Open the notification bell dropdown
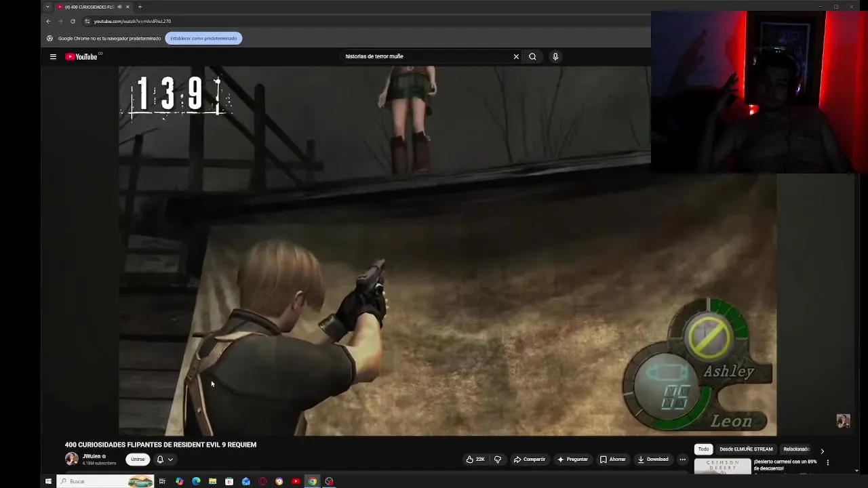This screenshot has height=488, width=868. click(165, 460)
